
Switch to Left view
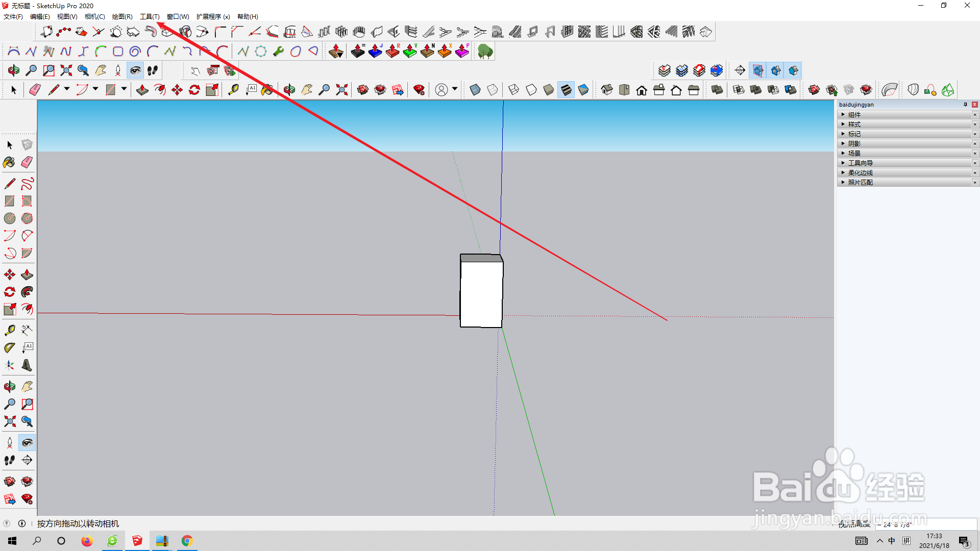coord(694,90)
